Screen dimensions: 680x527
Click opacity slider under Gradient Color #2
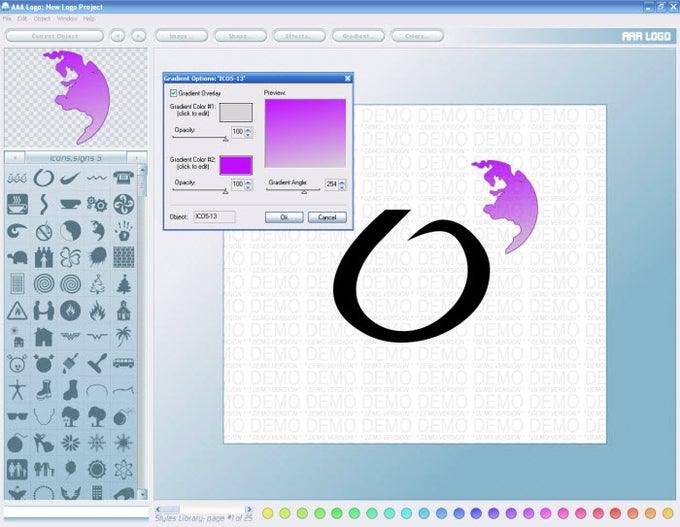(x=200, y=190)
